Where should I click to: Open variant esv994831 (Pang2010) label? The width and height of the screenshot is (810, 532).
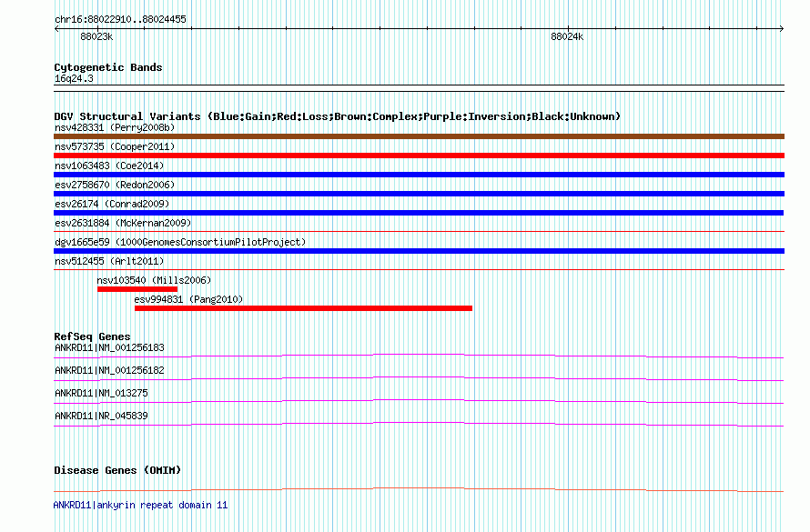(x=188, y=299)
